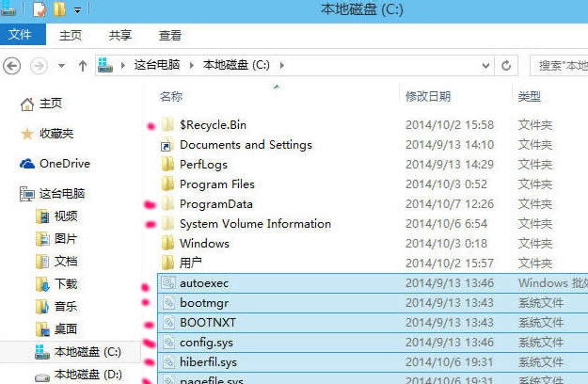Open address bar history dropdown

[x=485, y=66]
